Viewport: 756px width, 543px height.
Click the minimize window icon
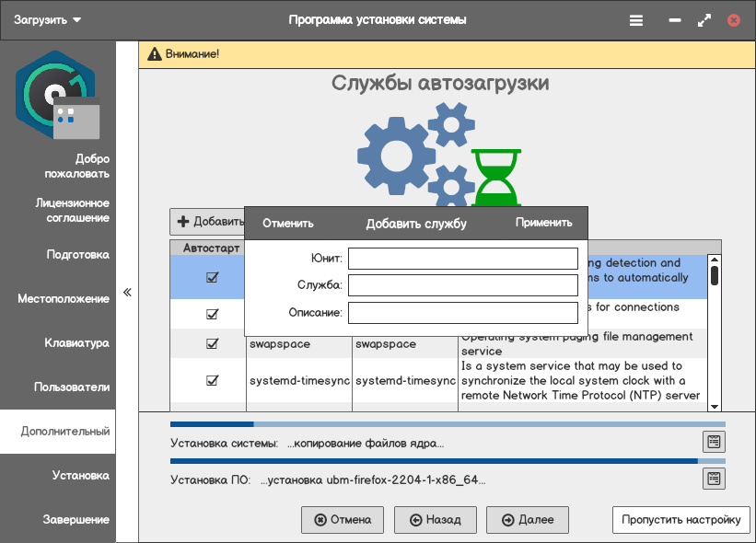pyautogui.click(x=678, y=20)
